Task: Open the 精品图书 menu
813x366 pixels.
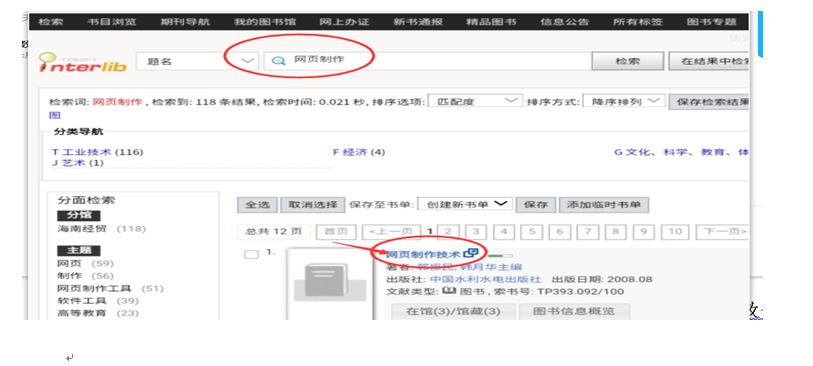Action: pyautogui.click(x=491, y=22)
